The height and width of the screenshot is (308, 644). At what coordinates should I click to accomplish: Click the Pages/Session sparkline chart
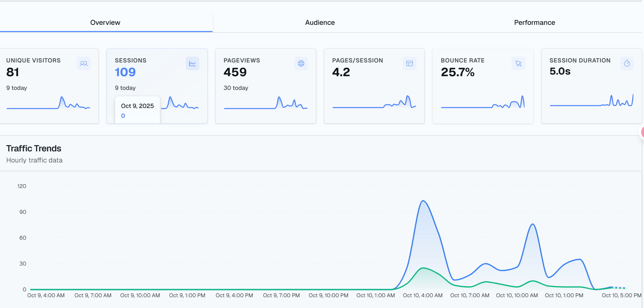tap(374, 102)
